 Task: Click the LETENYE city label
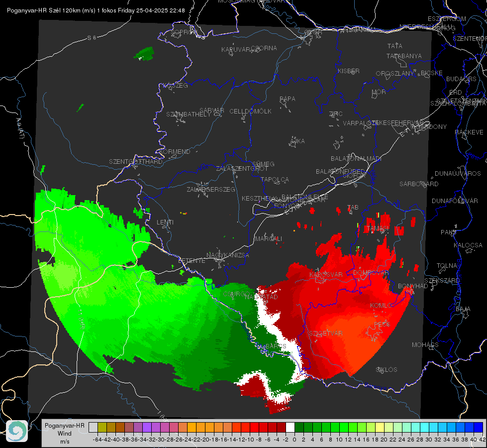point(192,260)
